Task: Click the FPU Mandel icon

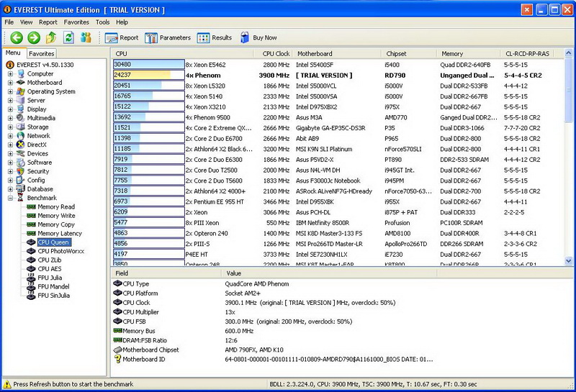Action: point(31,287)
